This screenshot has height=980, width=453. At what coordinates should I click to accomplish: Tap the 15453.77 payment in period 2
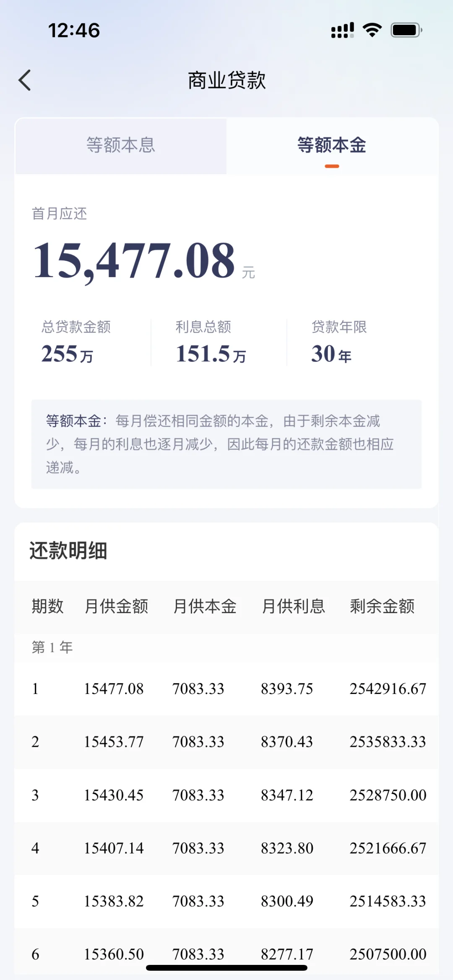tap(114, 742)
